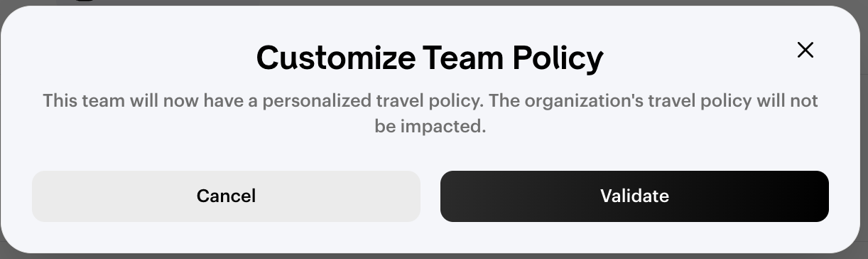Abort team policy customization via Cancel
This screenshot has height=259, width=868.
[226, 196]
